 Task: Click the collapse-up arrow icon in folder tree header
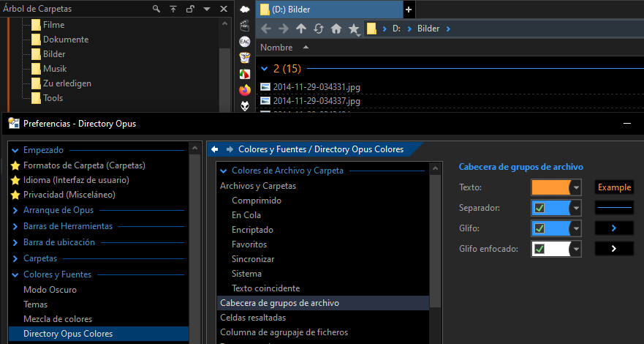(x=173, y=9)
